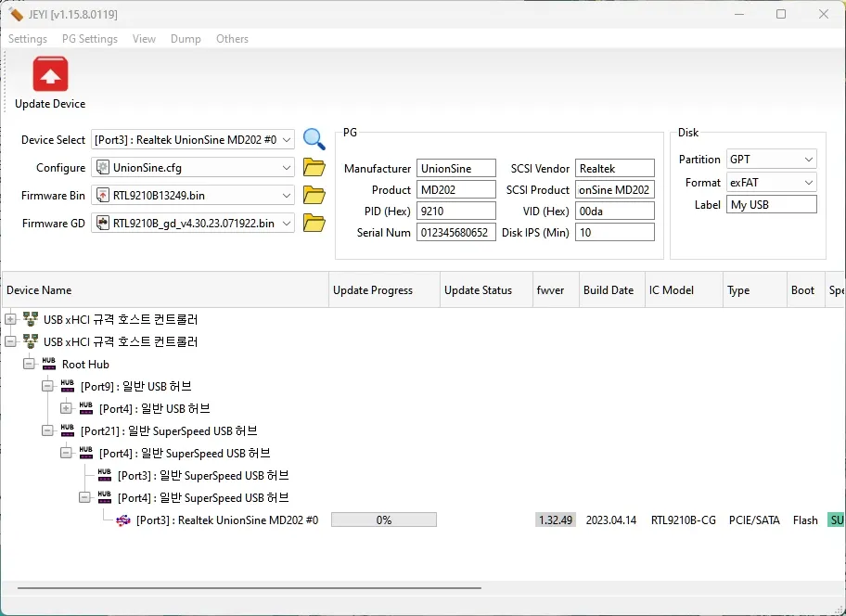Open the Others menu

coord(232,39)
